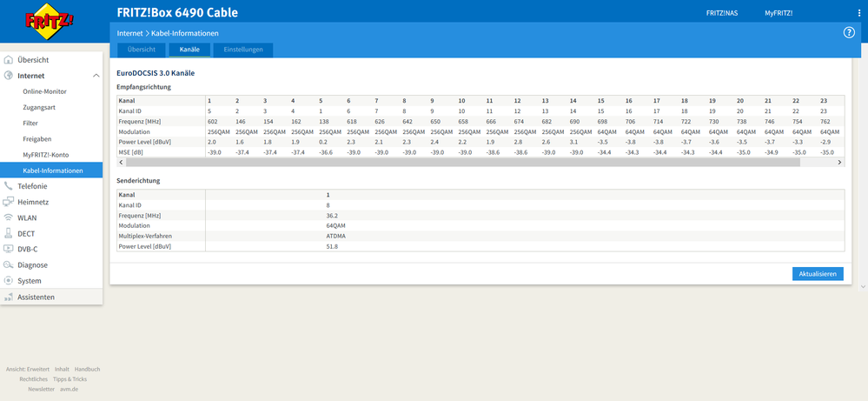Click the frequency value 138

point(323,121)
